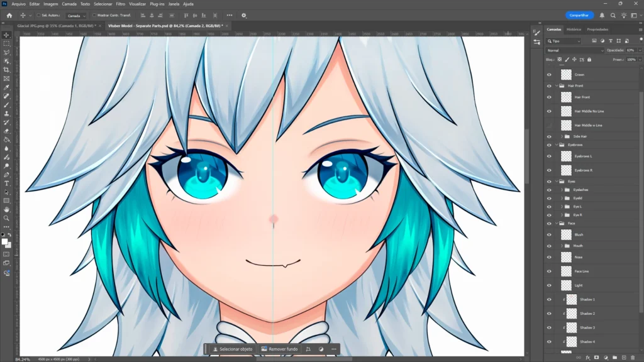
Task: Activate the Crop tool
Action: pyautogui.click(x=7, y=70)
